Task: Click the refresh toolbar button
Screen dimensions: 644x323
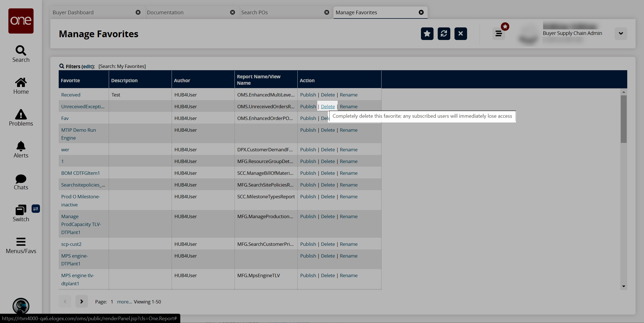Action: coord(444,34)
